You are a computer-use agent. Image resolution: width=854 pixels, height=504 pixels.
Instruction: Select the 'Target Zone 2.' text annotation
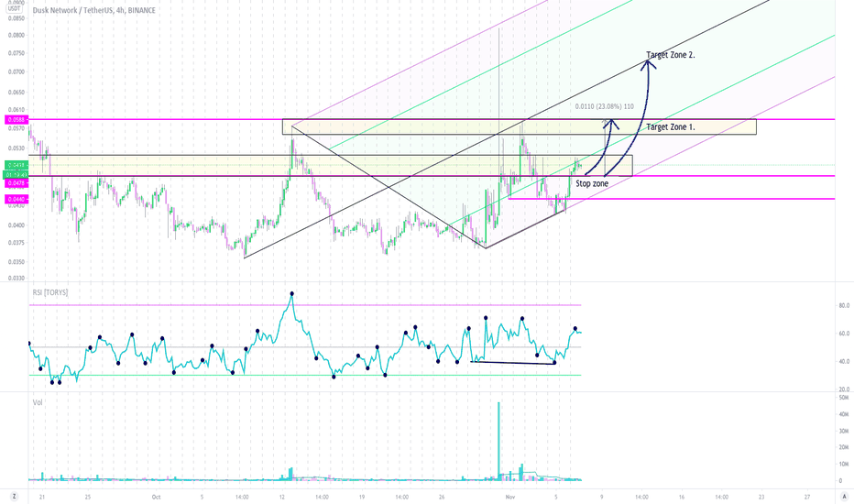point(671,55)
